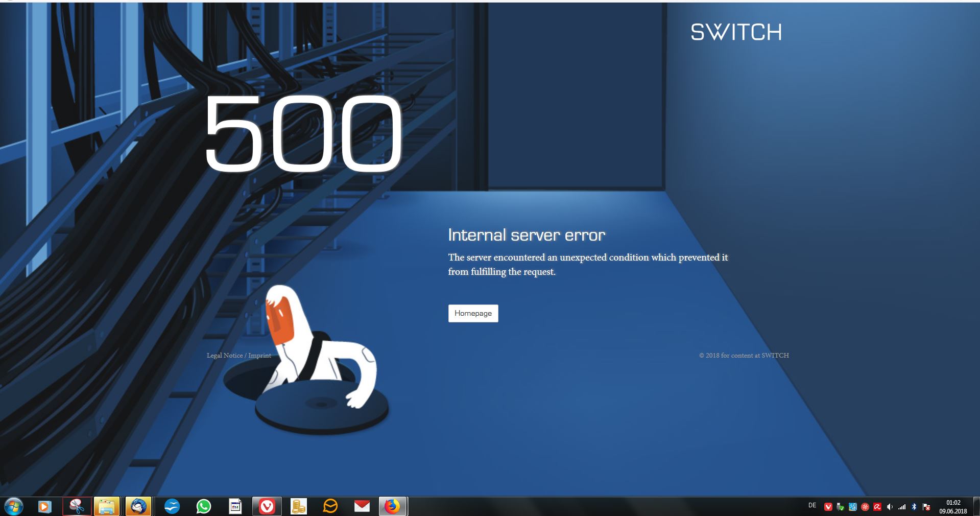
Task: Open the Windows Start menu
Action: point(13,507)
